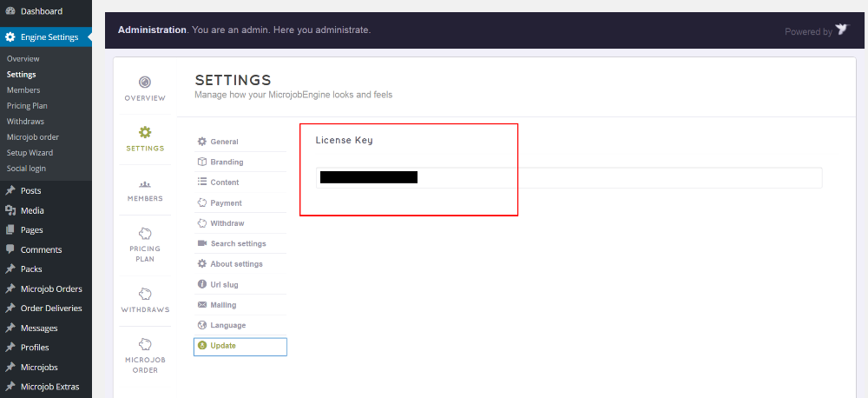Screen dimensions: 868x398
Task: Switch to the Branding settings tab
Action: pos(227,163)
